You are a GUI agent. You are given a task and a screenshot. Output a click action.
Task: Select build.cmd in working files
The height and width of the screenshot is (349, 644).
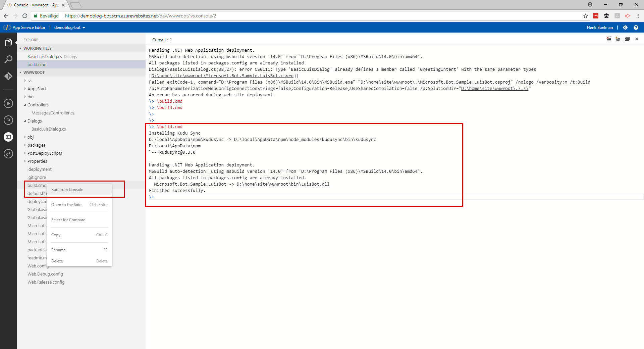tap(81, 64)
